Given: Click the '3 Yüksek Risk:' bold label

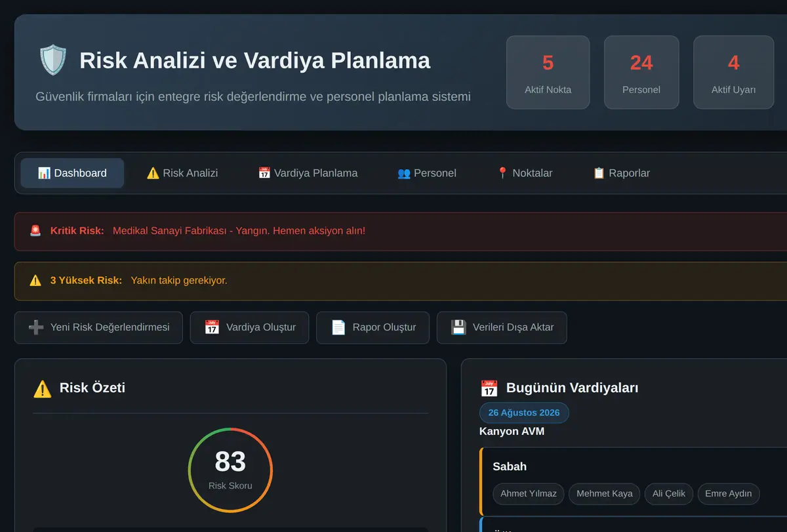Looking at the screenshot, I should pyautogui.click(x=86, y=281).
